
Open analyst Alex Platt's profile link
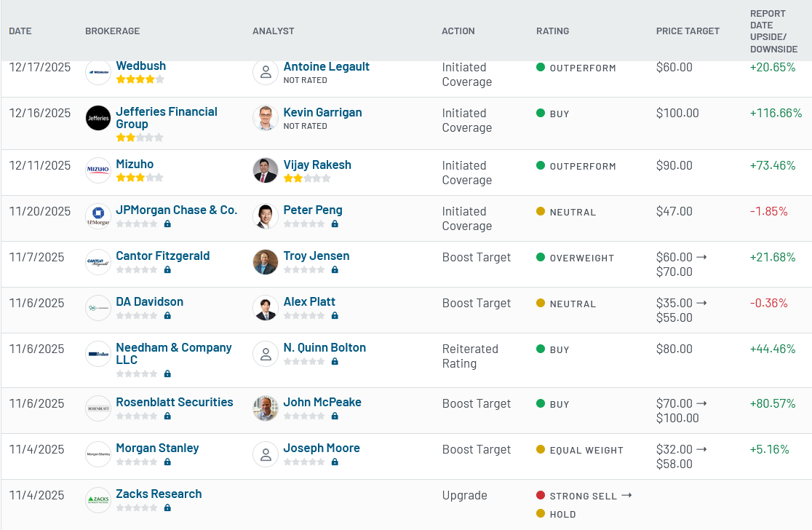[309, 301]
